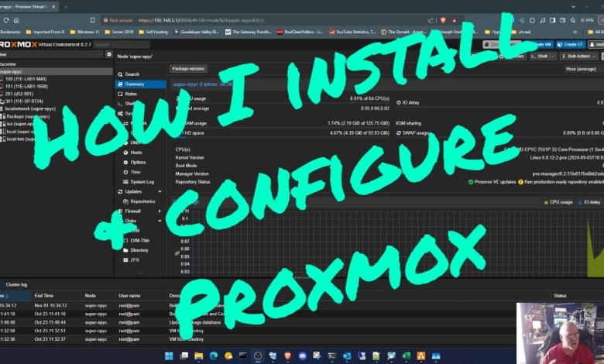The height and width of the screenshot is (364, 604).
Task: Open Microsoft Edge from the taskbar
Action: point(214,356)
